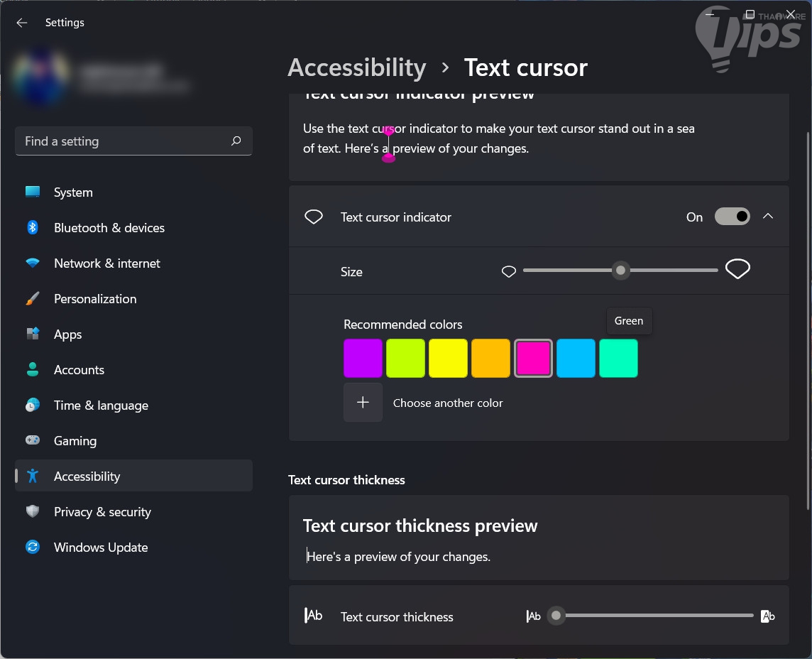Click the Bluetooth icon in sidebar

[33, 227]
